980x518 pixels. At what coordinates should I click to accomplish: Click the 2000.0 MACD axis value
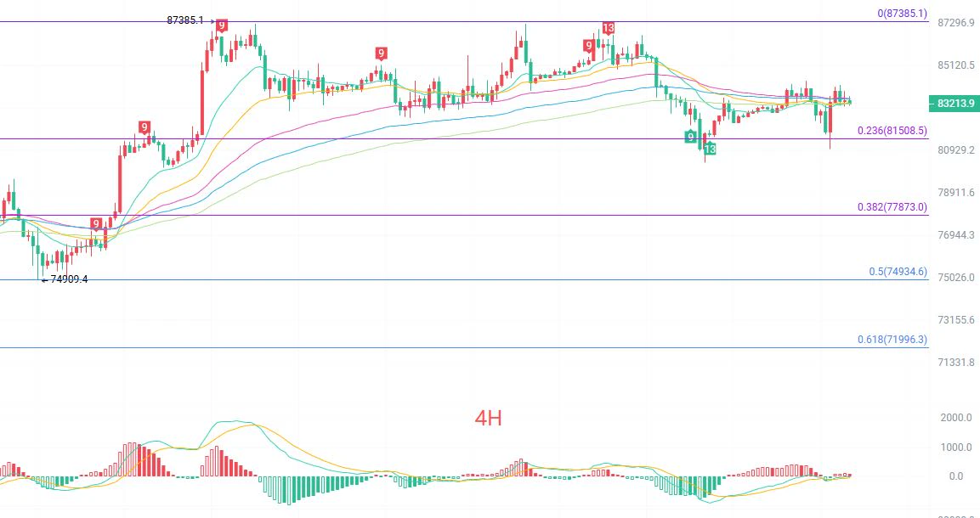955,418
